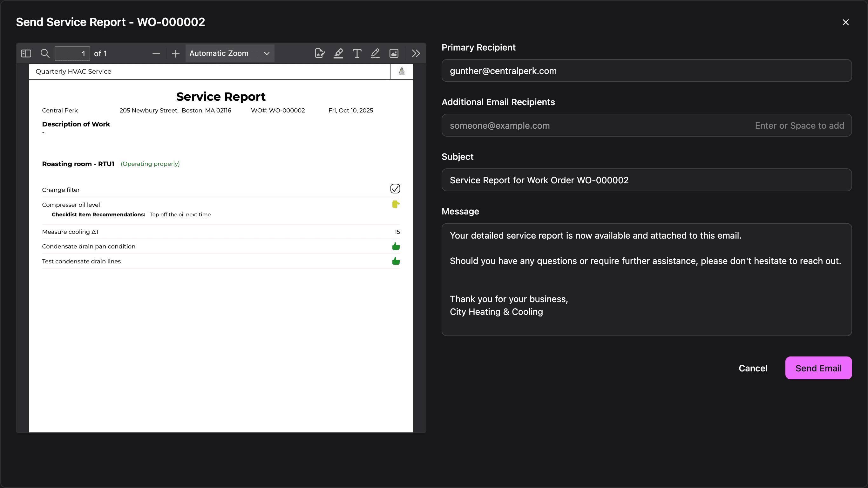Image resolution: width=868 pixels, height=488 pixels.
Task: Select the add signature tool
Action: coord(320,54)
